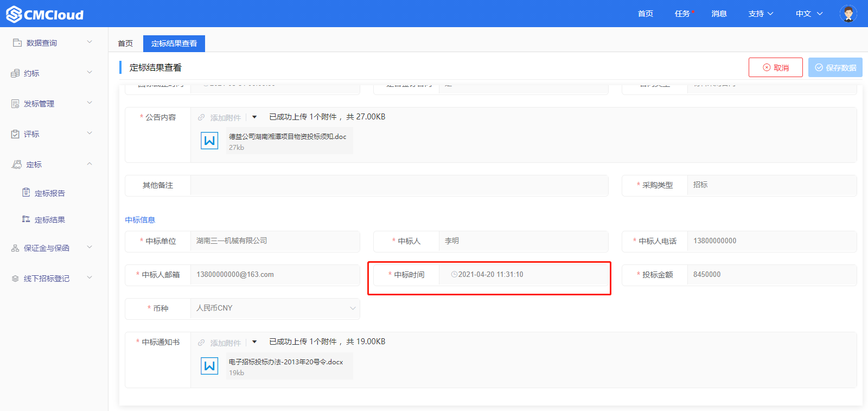868x411 pixels.
Task: Open file 电子招标投标办法-2013年20号令.docx
Action: (x=286, y=362)
